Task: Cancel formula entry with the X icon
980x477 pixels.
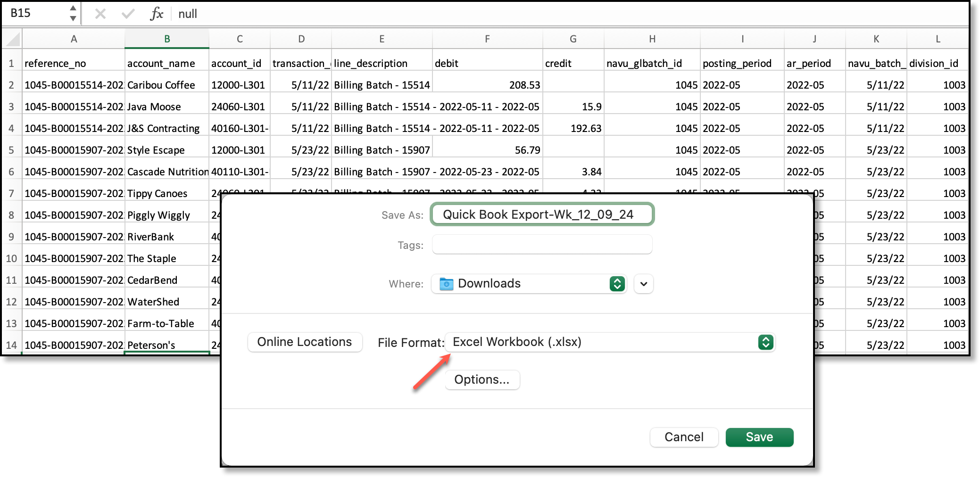Action: [100, 14]
